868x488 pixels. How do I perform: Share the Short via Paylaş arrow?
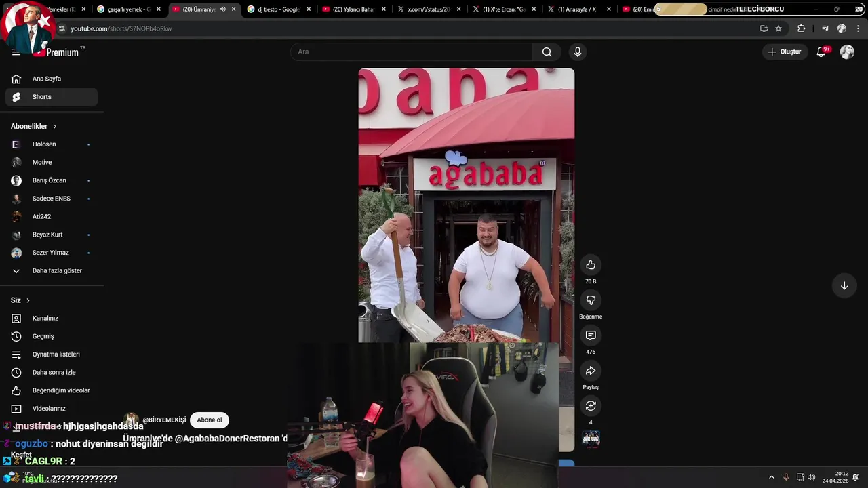click(x=591, y=371)
